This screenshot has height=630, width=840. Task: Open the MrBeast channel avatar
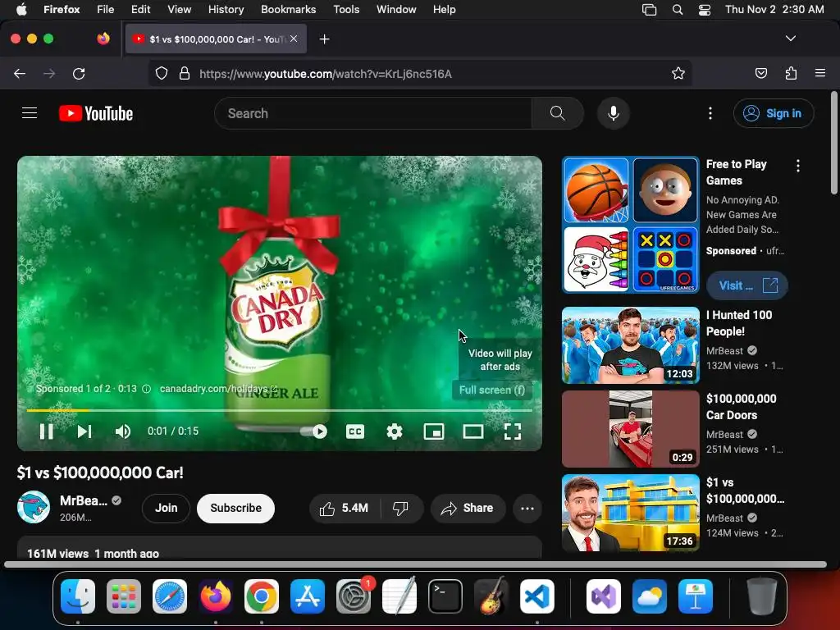pyautogui.click(x=33, y=507)
